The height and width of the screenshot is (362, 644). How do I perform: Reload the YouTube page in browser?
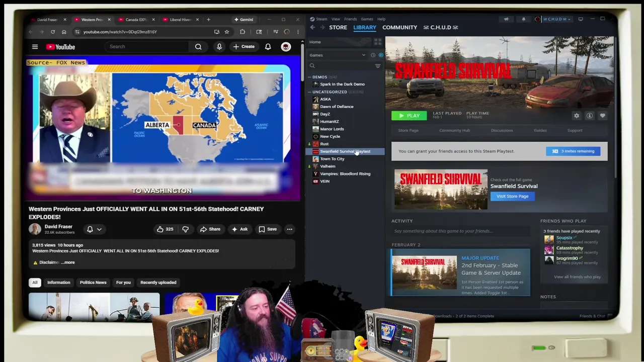click(x=53, y=32)
